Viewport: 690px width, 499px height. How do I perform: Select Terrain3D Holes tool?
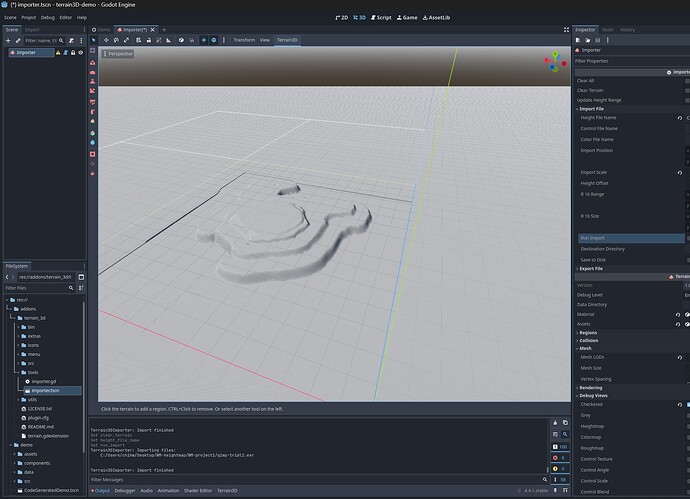pos(92,154)
